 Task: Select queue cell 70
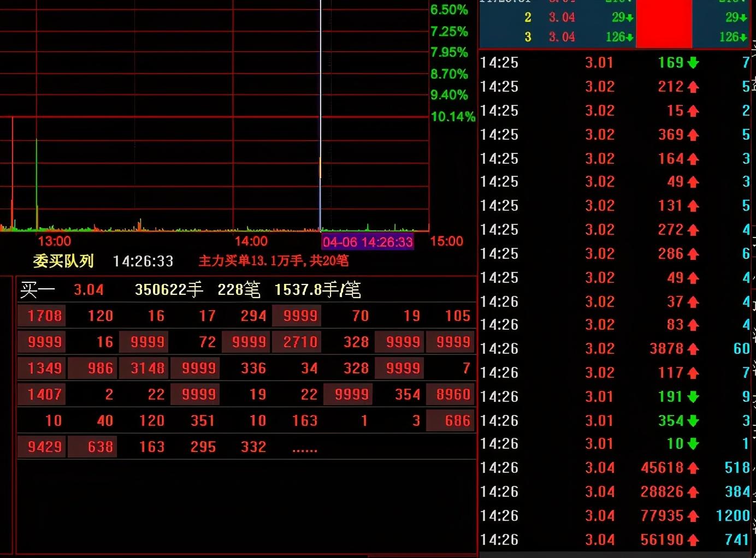[x=360, y=316]
